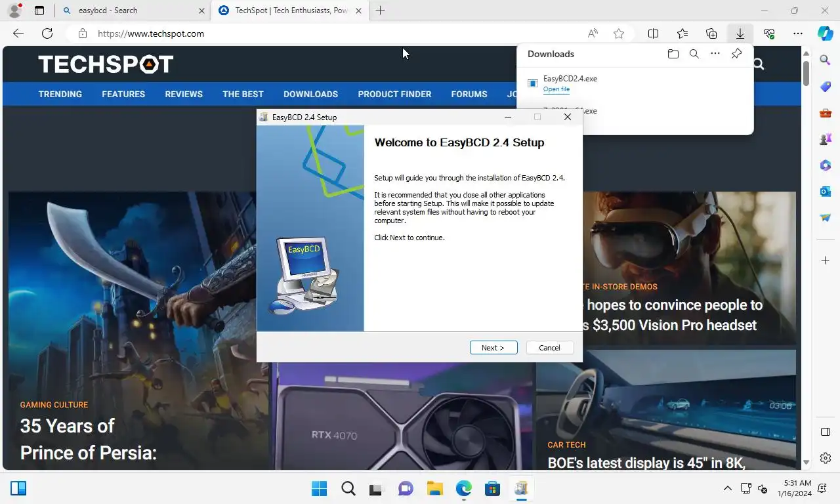Toggle Read aloud icon in address bar
The width and height of the screenshot is (840, 504).
pyautogui.click(x=593, y=33)
